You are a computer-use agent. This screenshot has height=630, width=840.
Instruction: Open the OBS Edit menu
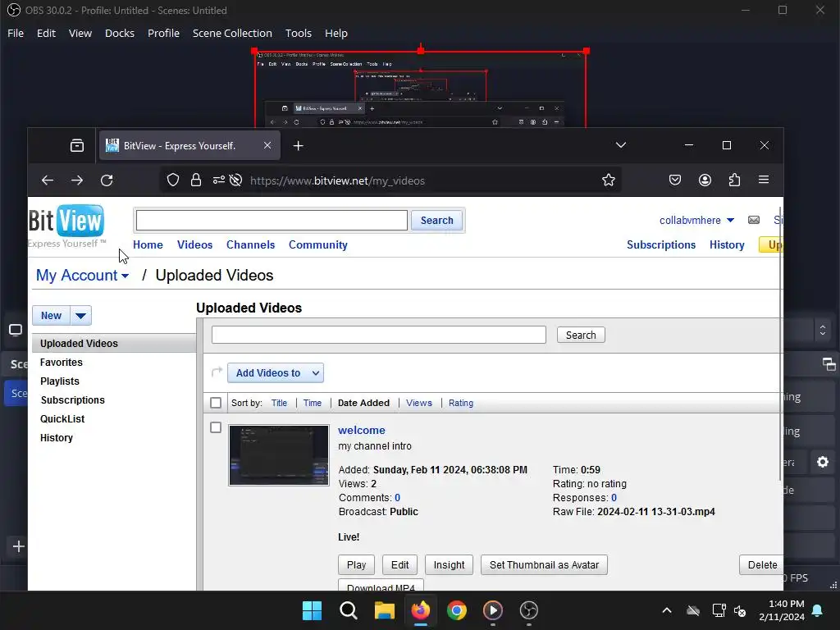[46, 33]
